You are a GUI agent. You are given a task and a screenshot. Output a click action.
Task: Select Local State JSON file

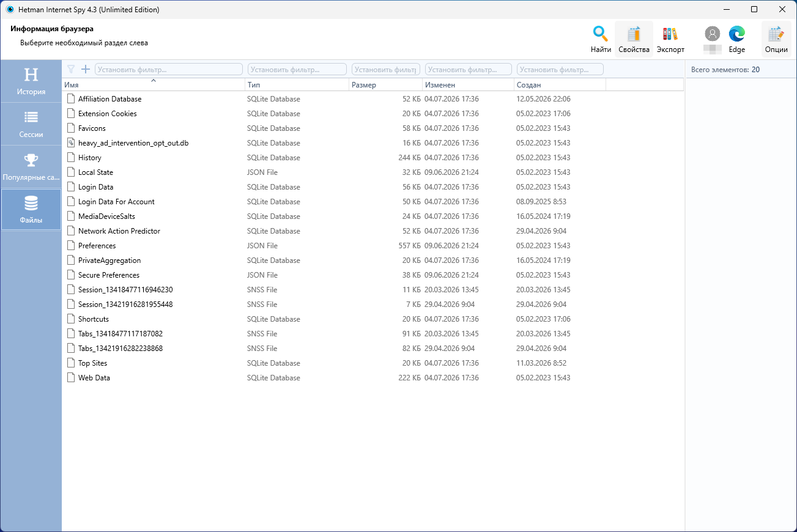point(373,172)
